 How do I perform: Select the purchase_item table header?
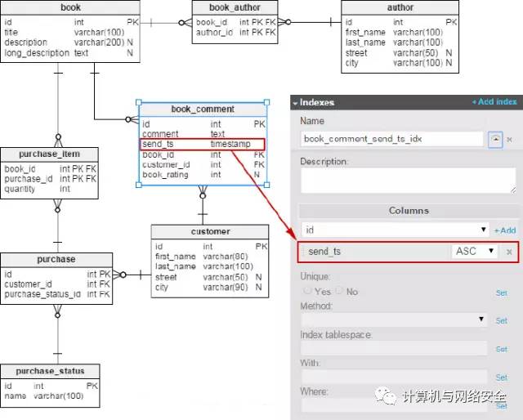click(49, 154)
